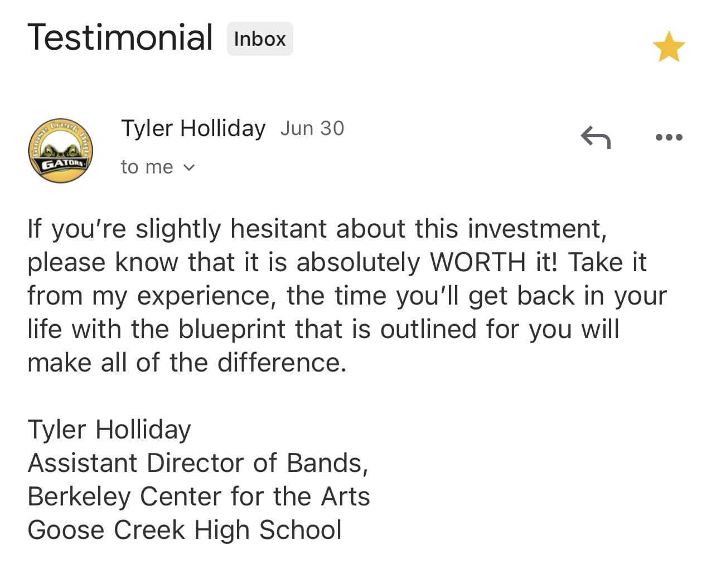Click "Berkeley Center for the Arts" line
Image resolution: width=716 pixels, height=588 pixels.
pos(199,497)
